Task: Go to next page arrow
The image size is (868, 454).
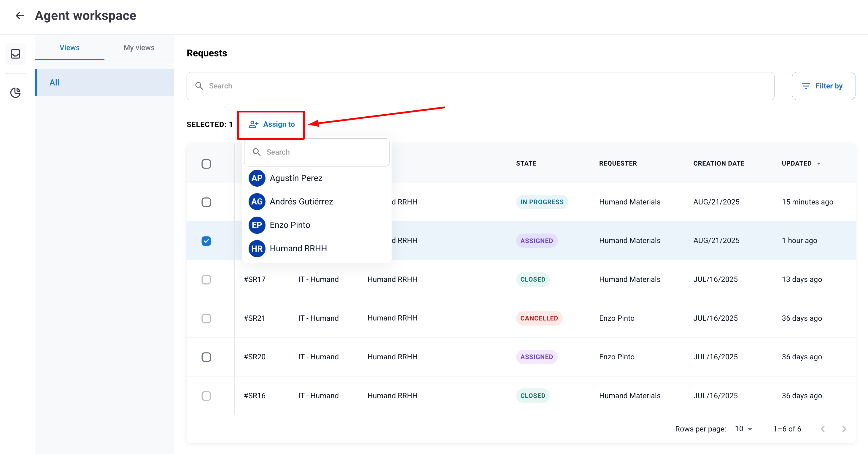Action: [844, 429]
